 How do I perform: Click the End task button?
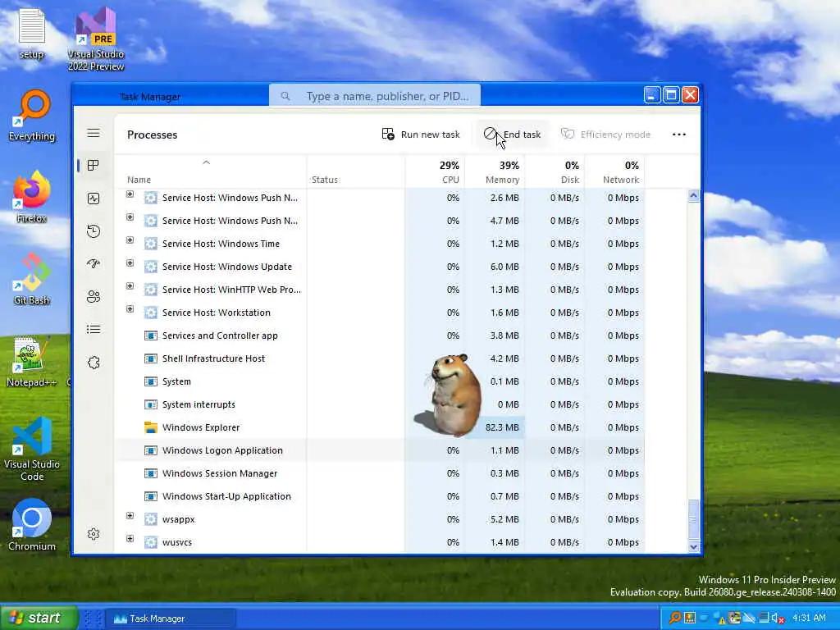(x=512, y=135)
